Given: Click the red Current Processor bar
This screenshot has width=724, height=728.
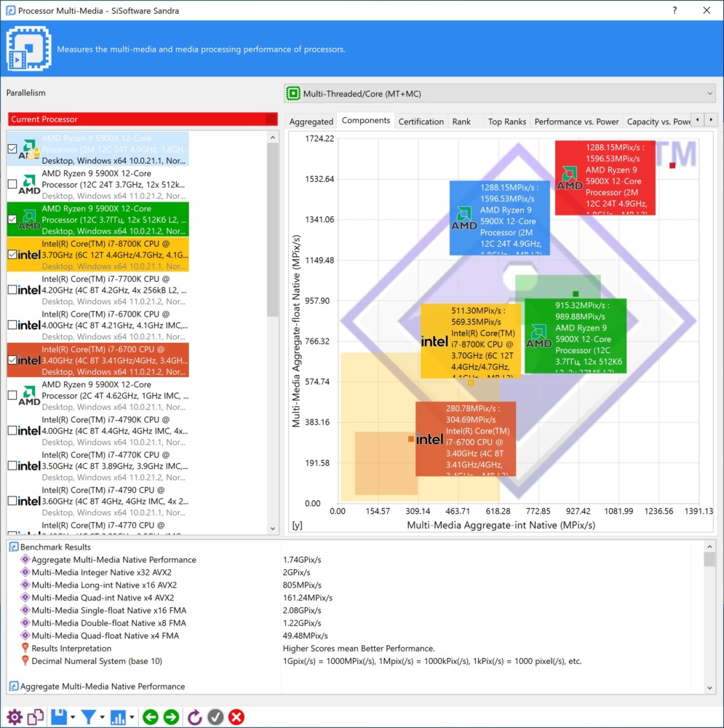Looking at the screenshot, I should (x=143, y=119).
